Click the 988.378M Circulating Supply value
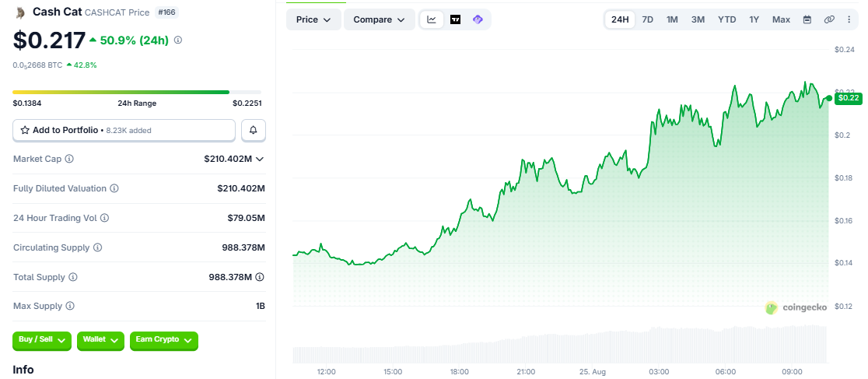 pyautogui.click(x=243, y=247)
